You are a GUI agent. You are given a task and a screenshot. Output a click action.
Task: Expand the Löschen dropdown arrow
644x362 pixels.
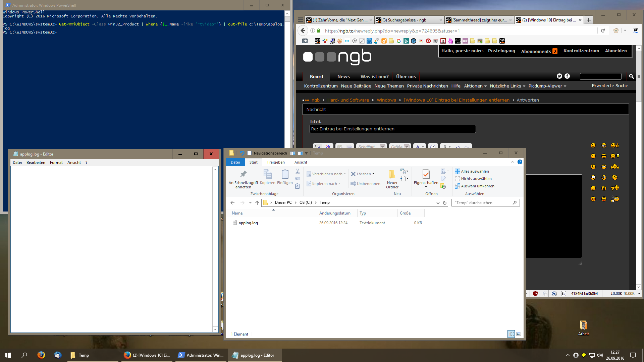pyautogui.click(x=374, y=174)
